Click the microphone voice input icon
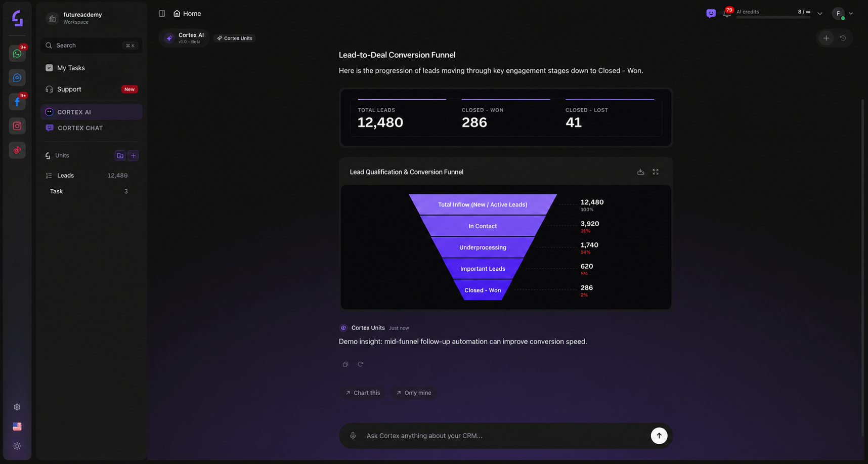The image size is (868, 464). point(353,436)
